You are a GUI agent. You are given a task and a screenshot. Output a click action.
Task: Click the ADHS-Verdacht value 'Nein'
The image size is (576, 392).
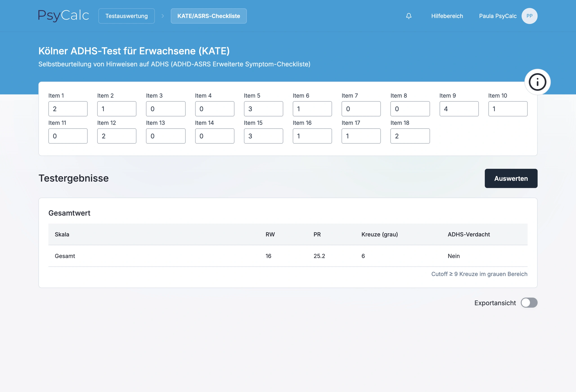(x=454, y=256)
